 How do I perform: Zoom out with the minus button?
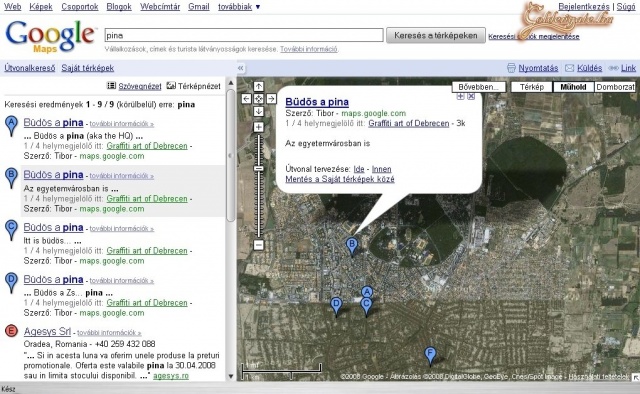click(x=258, y=245)
